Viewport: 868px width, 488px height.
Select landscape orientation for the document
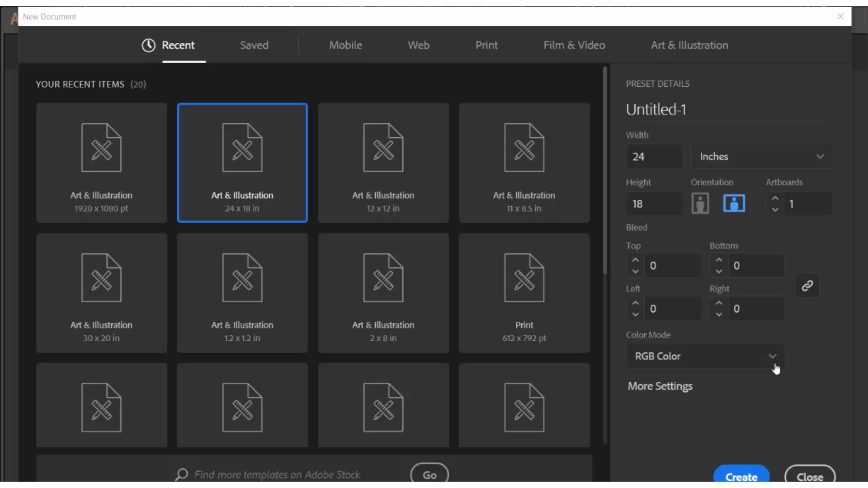click(734, 203)
